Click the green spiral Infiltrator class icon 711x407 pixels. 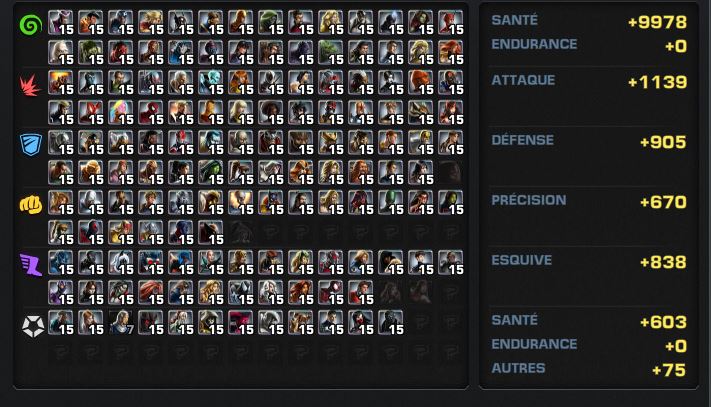point(31,24)
